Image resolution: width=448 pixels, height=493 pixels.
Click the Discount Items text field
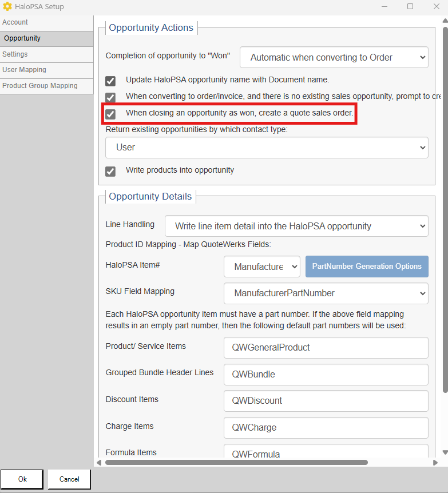point(326,401)
